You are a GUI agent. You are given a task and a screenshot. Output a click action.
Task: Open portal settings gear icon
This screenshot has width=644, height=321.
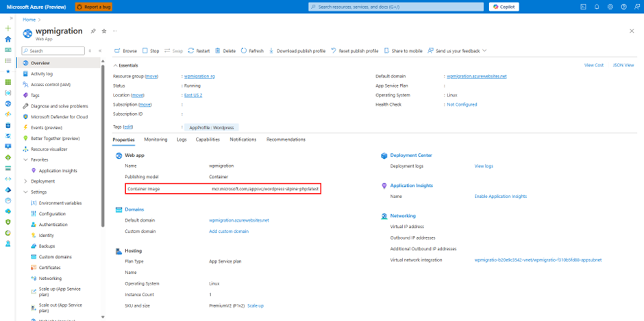(610, 7)
